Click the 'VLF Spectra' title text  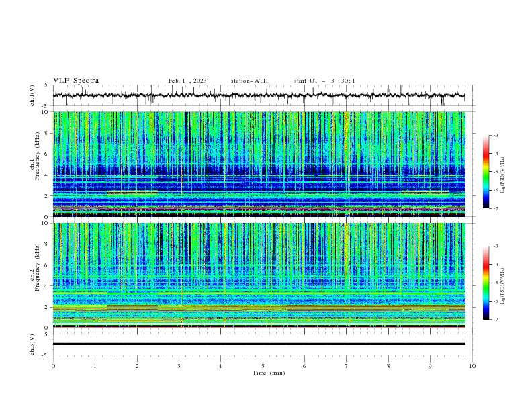76,81
